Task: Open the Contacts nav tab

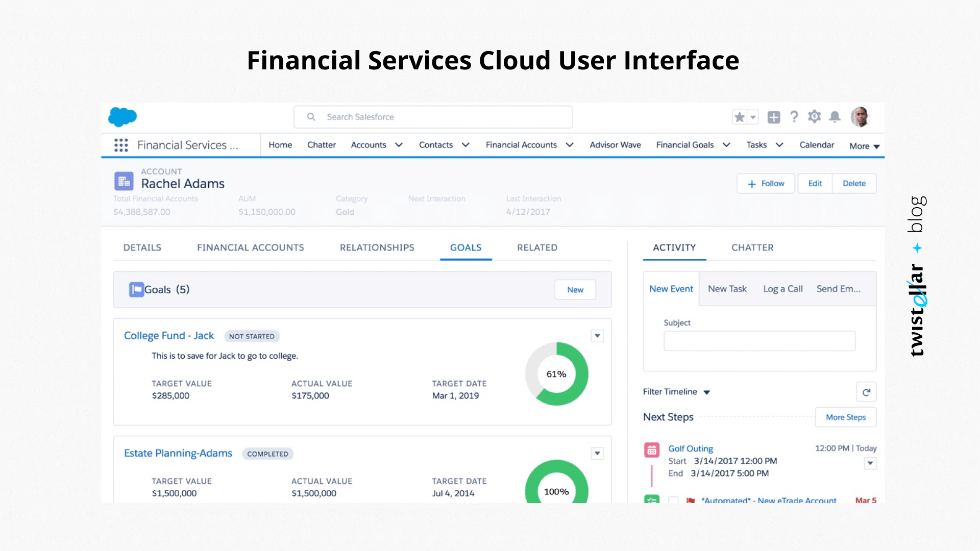Action: click(x=436, y=145)
